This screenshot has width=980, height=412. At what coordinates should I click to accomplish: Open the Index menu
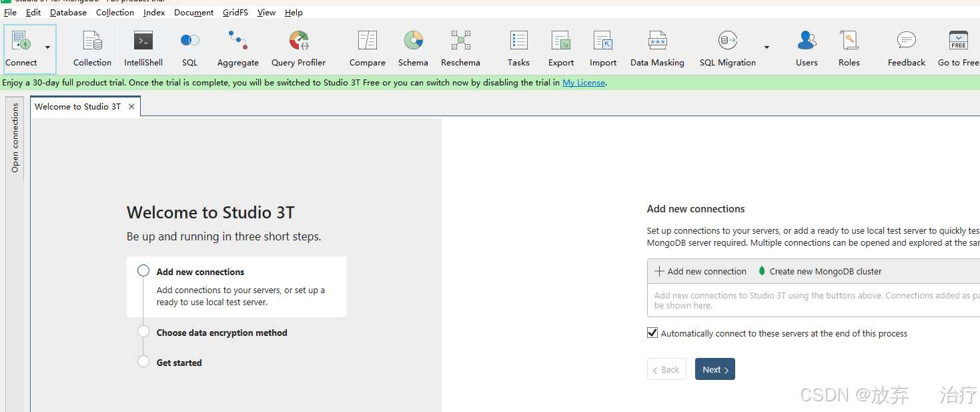154,12
